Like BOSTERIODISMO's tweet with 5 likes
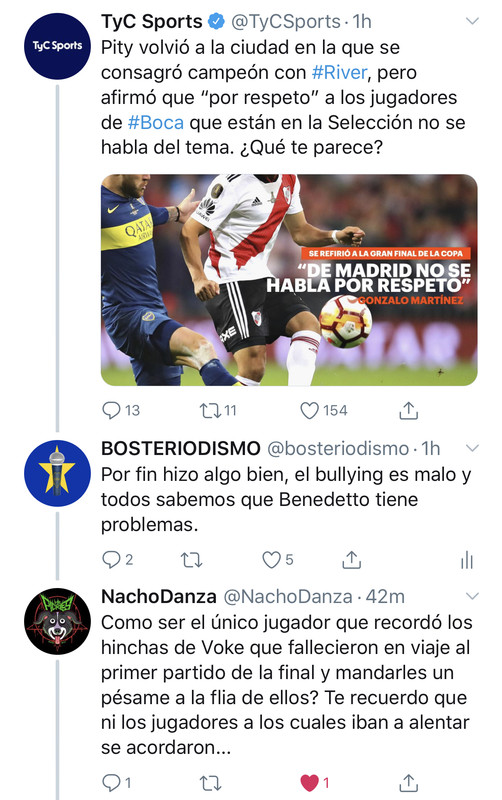The width and height of the screenshot is (502, 800). (271, 560)
